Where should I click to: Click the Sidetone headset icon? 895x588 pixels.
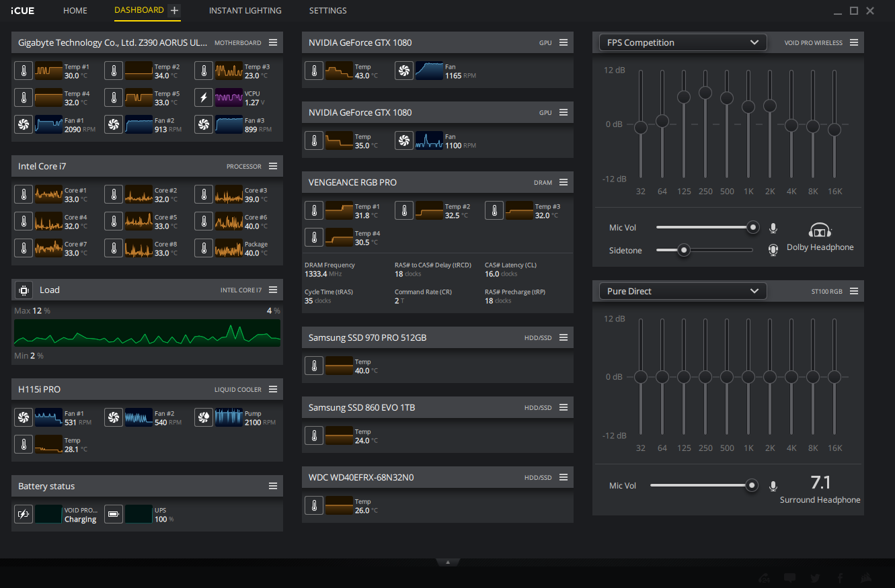(773, 250)
